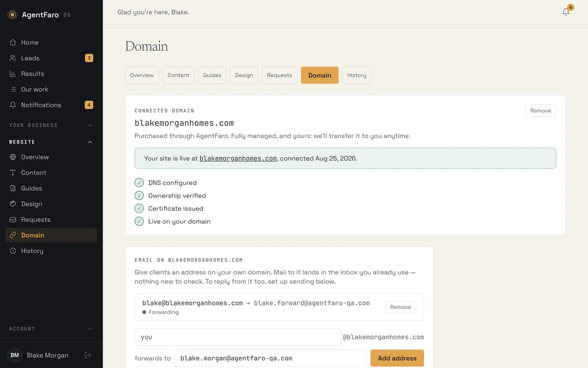The width and height of the screenshot is (588, 368).
Task: Click the blakemorganhomes.com domain heading
Action: [x=184, y=123]
